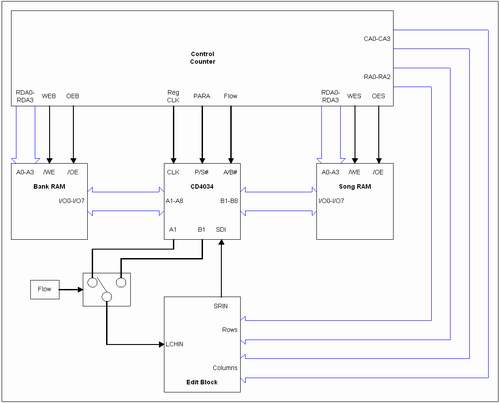
Task: Click the standalone Flow box
Action: tap(45, 290)
